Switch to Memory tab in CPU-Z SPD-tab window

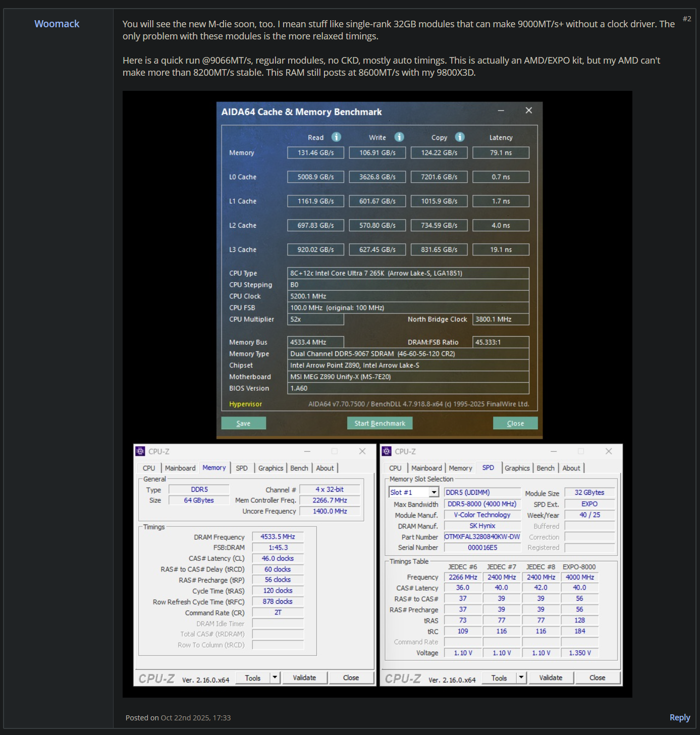(460, 468)
